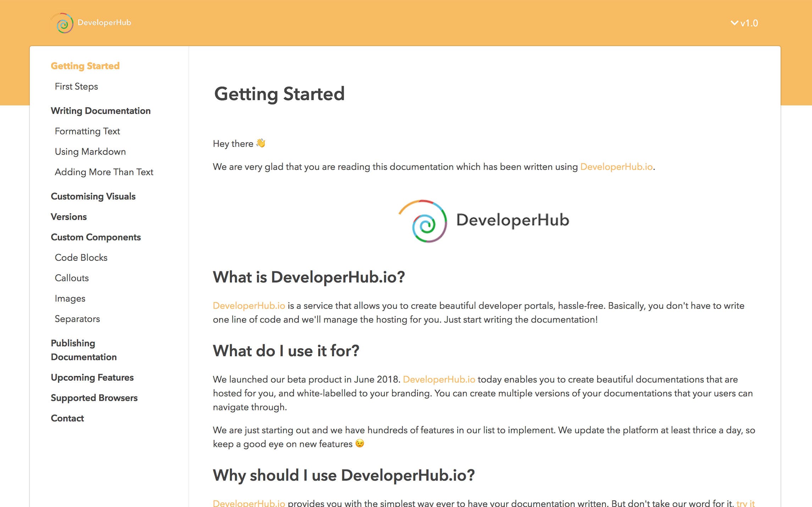The width and height of the screenshot is (812, 507).
Task: Navigate to Supported Browsers page
Action: click(94, 398)
